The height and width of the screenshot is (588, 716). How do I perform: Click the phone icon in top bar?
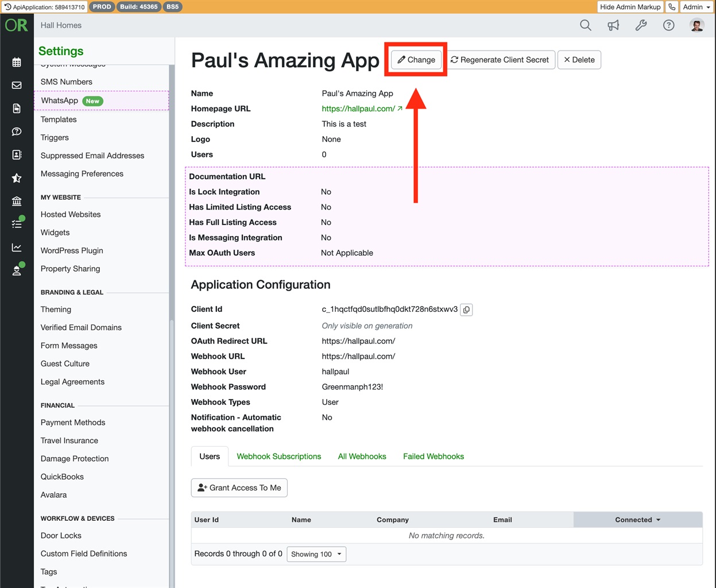pos(672,7)
